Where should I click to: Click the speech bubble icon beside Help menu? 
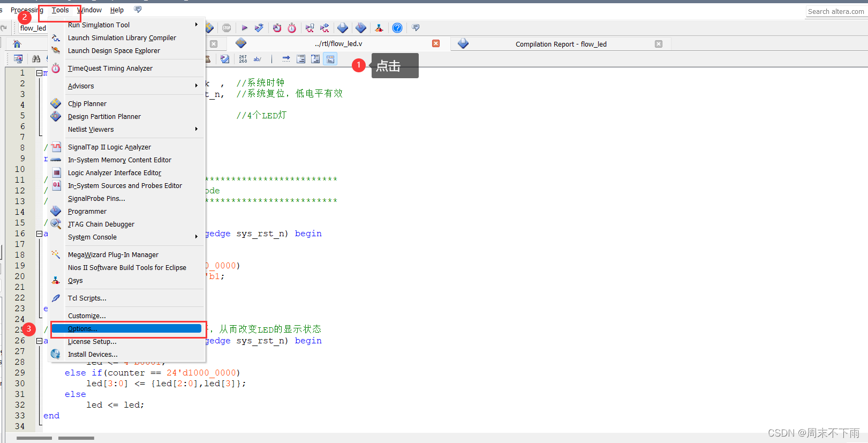[138, 10]
